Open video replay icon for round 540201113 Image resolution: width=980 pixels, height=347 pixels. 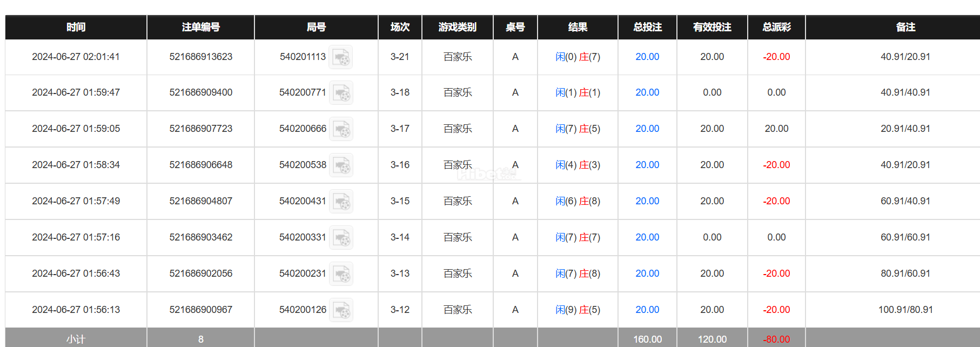[x=341, y=57]
